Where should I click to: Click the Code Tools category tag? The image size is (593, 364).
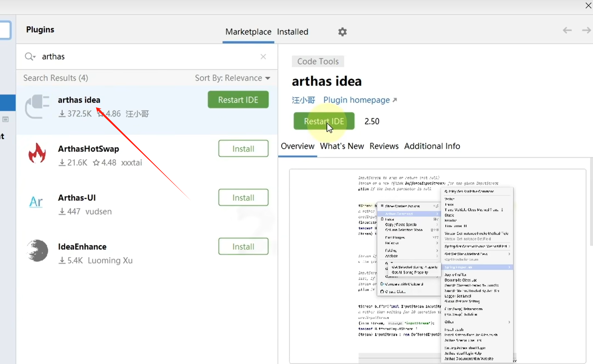click(x=318, y=61)
